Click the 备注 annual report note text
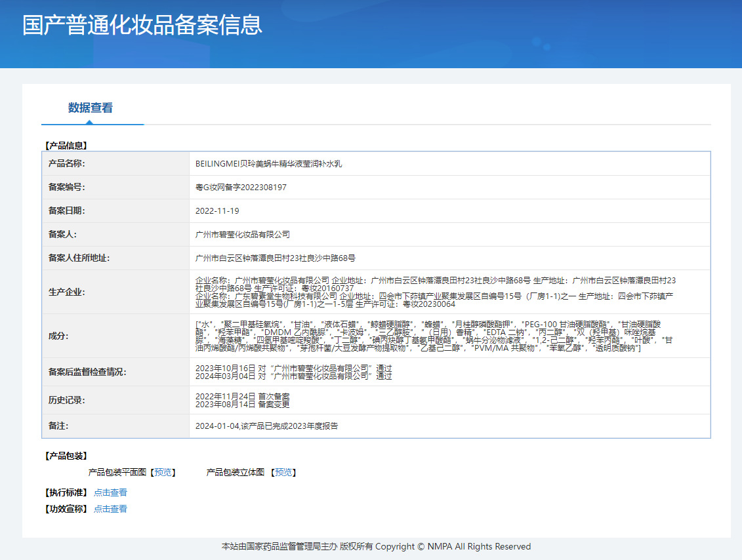The height and width of the screenshot is (560, 742). coord(266,426)
